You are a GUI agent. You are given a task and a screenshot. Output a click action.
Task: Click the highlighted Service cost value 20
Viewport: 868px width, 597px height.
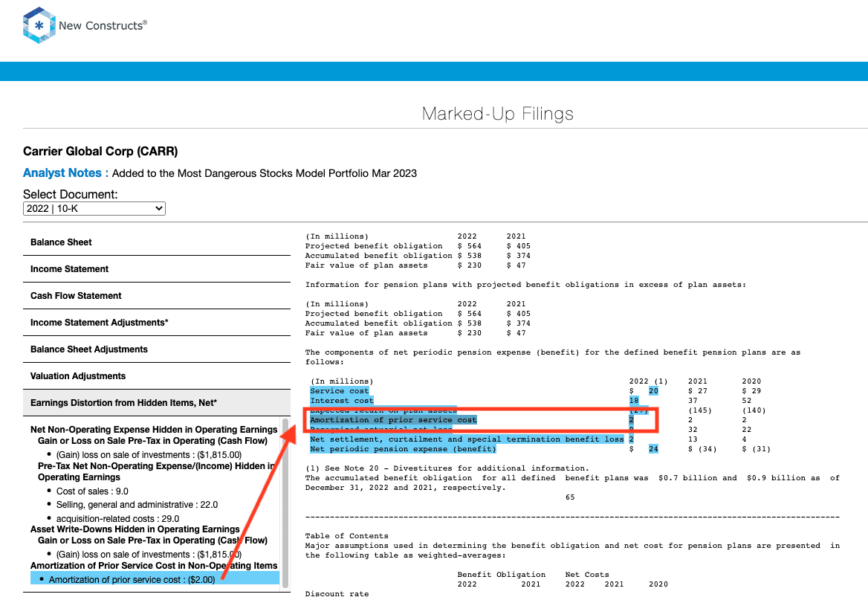coord(653,391)
